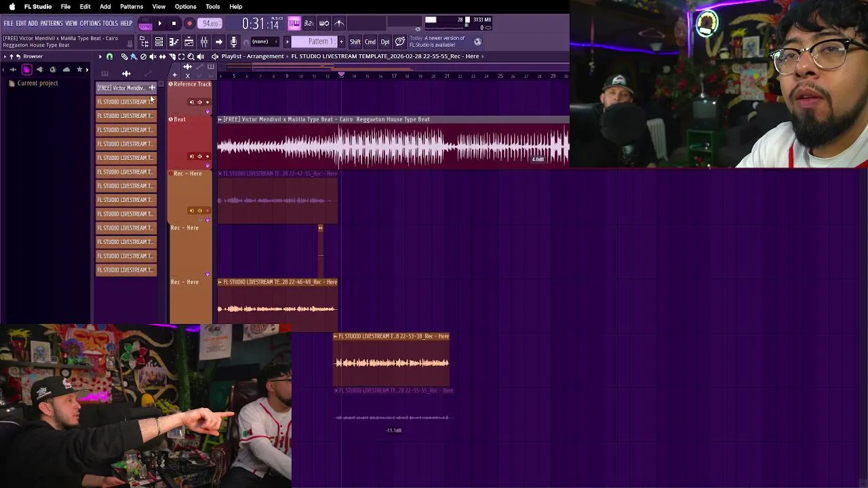Toggle Pat/Song mode switch
868x488 pixels.
(145, 23)
